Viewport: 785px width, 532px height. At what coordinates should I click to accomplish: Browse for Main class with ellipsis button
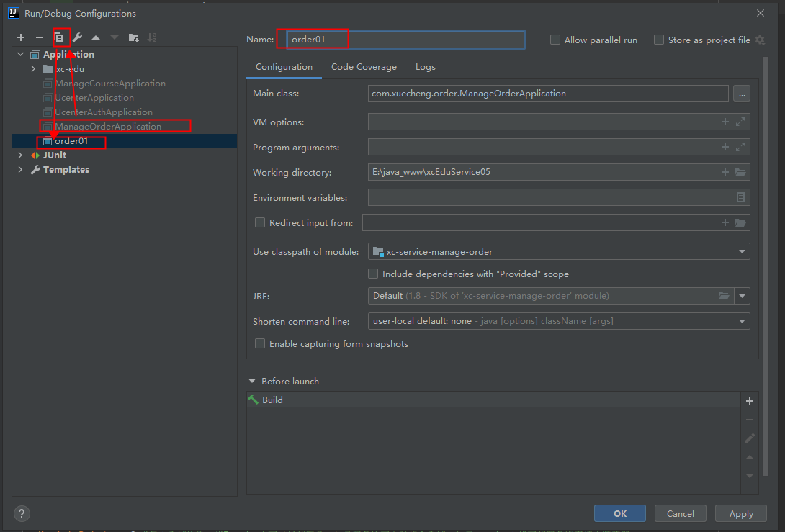pyautogui.click(x=742, y=94)
